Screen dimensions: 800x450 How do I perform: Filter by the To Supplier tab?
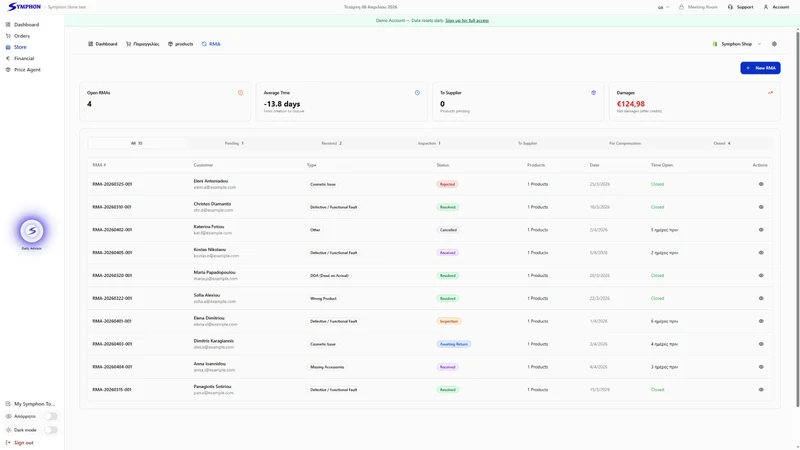[x=527, y=143]
